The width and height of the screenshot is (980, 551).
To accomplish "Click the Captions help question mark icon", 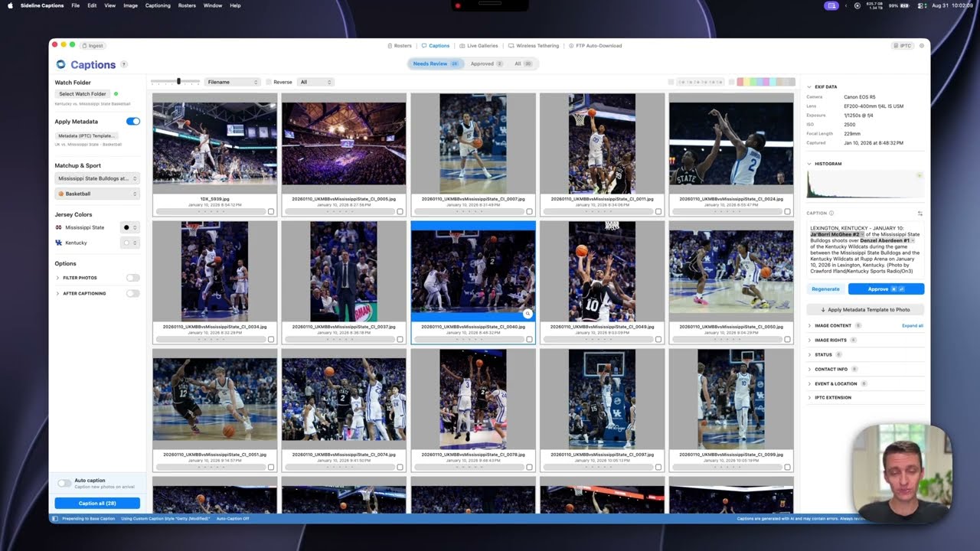I will [124, 65].
